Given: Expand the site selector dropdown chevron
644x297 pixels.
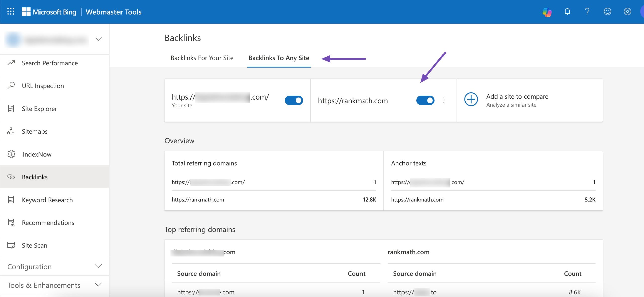Looking at the screenshot, I should coord(99,39).
